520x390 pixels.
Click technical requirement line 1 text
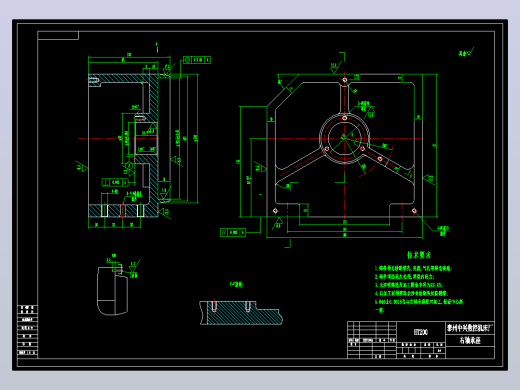(x=413, y=268)
